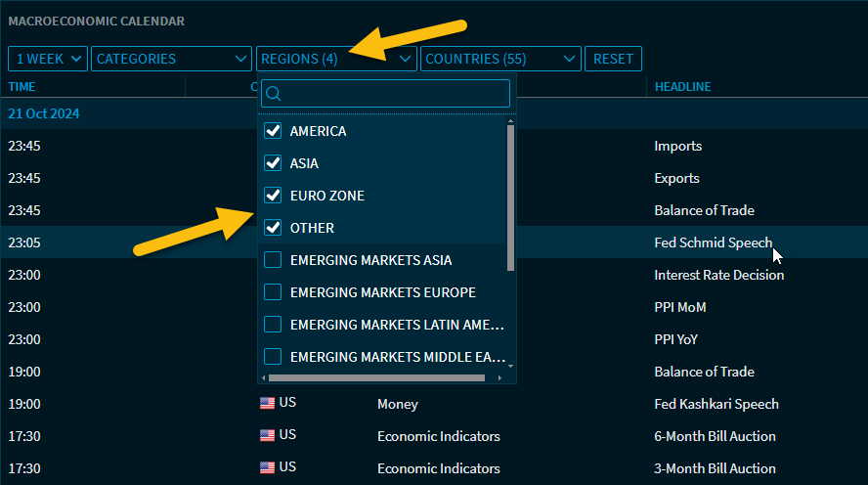Viewport: 868px width, 485px height.
Task: Click the US flag icon beside Money row
Action: tap(267, 404)
